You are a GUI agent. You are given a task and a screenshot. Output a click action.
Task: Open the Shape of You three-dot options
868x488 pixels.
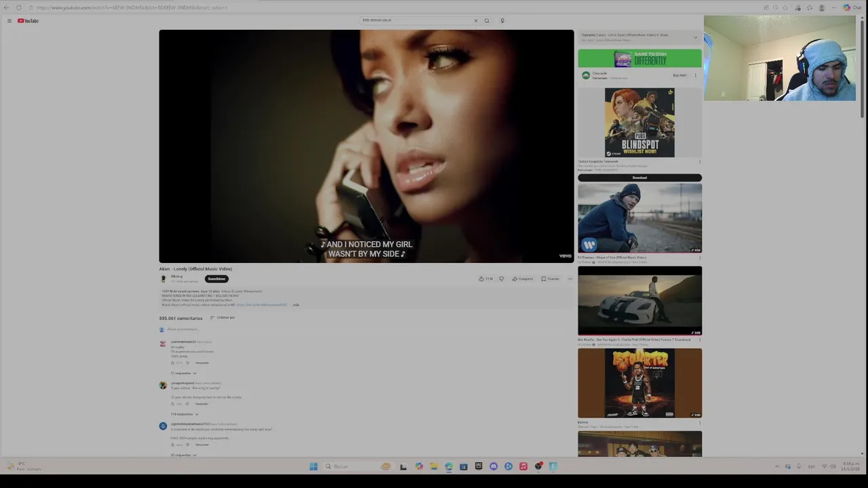[700, 258]
